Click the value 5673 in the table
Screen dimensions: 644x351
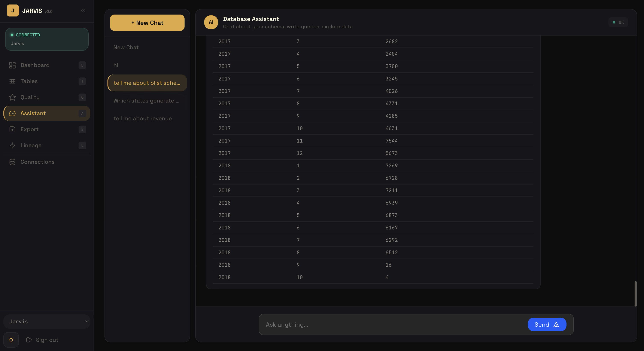click(x=392, y=153)
